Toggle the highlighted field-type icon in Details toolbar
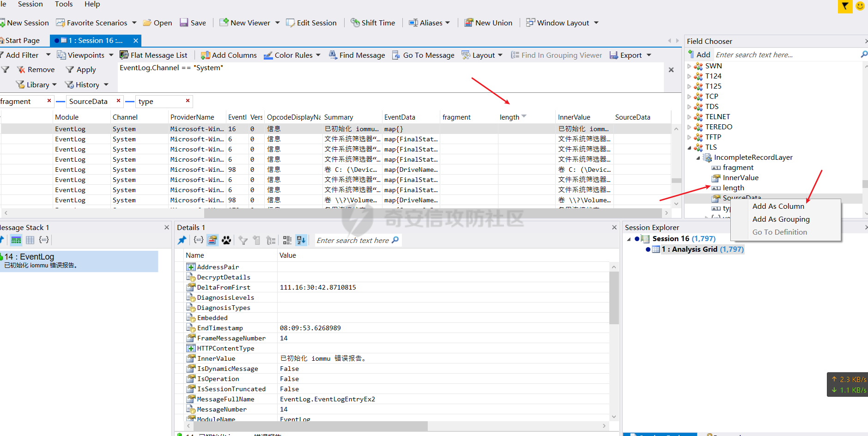Viewport: 868px width, 436px height. 212,240
